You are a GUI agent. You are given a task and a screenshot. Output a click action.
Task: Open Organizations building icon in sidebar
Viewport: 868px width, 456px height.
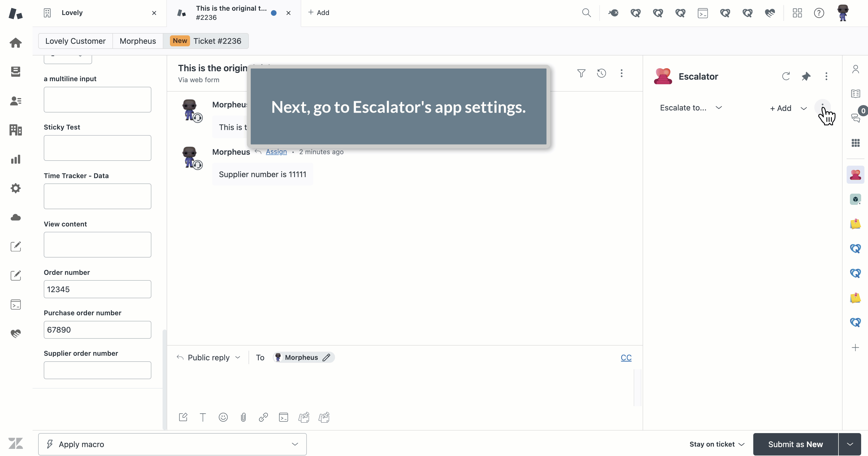pyautogui.click(x=16, y=130)
